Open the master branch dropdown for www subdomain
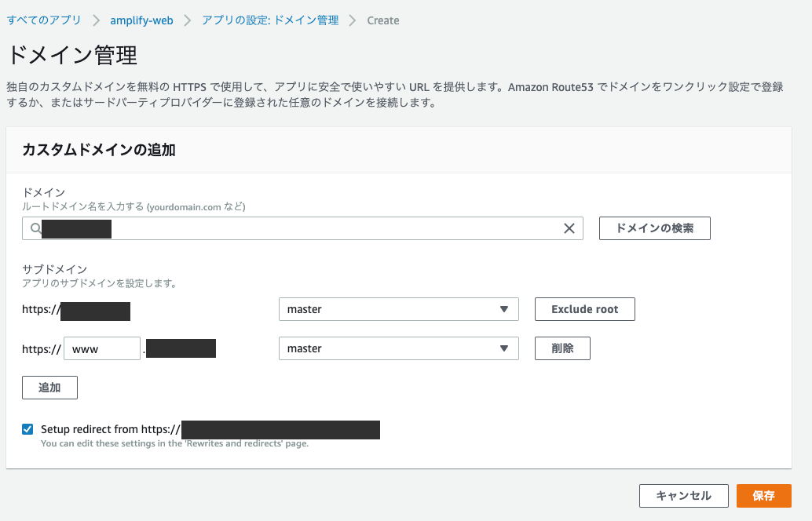The image size is (812, 521). coord(398,348)
